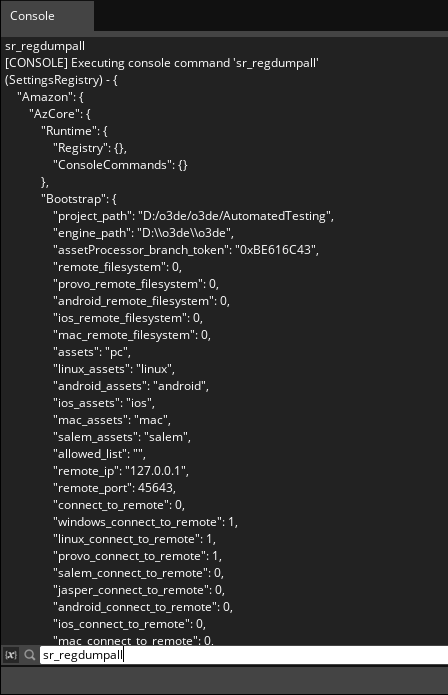Screen dimensions: 448x695
Task: Click the "AzCore": { entry line
Action: (60, 113)
